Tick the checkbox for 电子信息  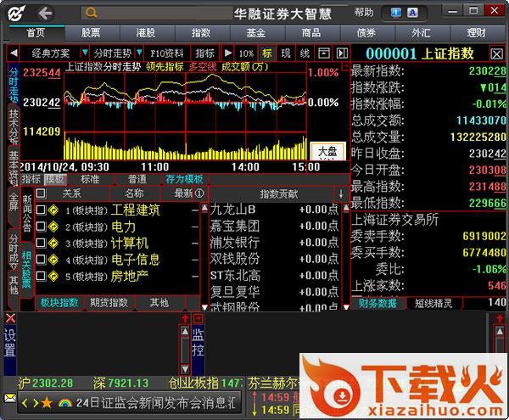(x=41, y=260)
